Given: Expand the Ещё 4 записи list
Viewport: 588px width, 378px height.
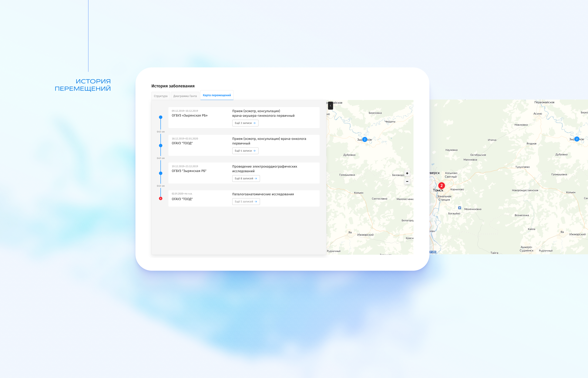Looking at the screenshot, I should [x=245, y=151].
